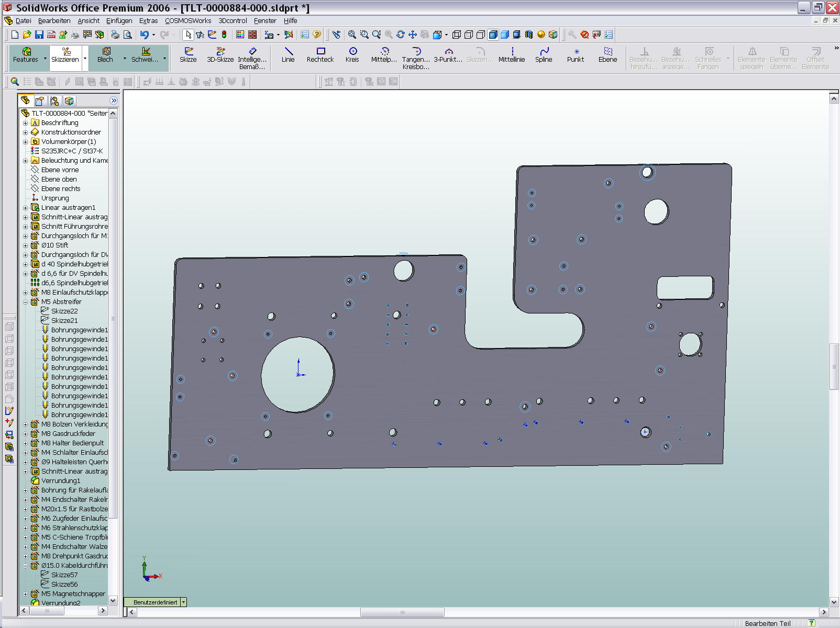Enable shaded with edges display mode
Screen dimensions: 840x628
(493, 35)
